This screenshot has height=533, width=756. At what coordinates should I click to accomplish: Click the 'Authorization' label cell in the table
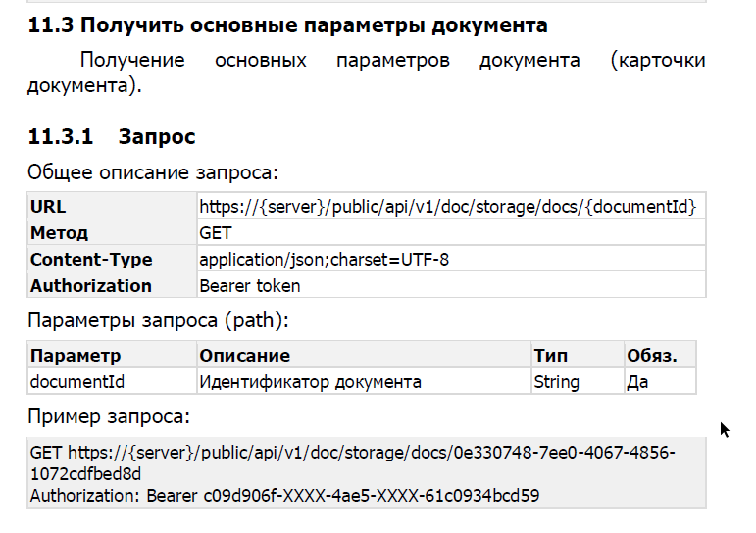click(x=91, y=286)
